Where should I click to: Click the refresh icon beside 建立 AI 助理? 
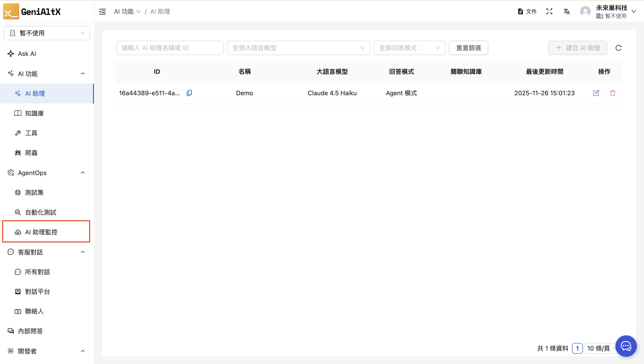619,48
